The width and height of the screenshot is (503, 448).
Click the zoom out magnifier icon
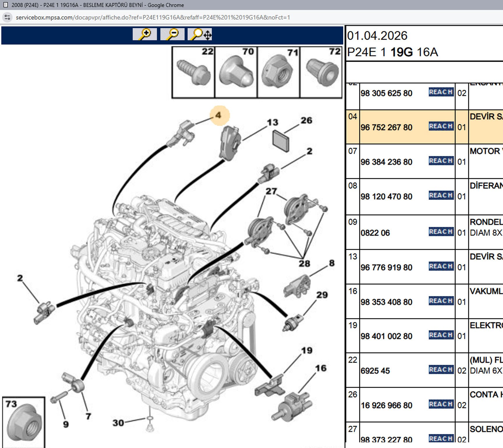click(172, 34)
